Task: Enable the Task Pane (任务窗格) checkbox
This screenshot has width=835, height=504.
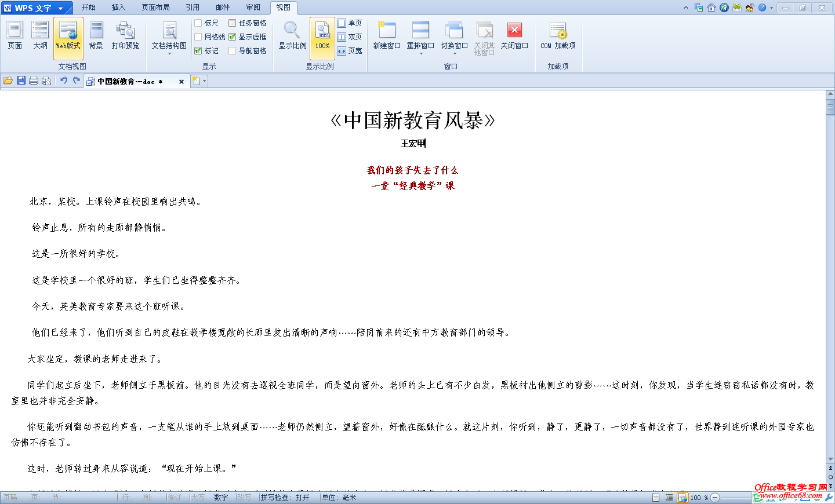Action: tap(233, 23)
